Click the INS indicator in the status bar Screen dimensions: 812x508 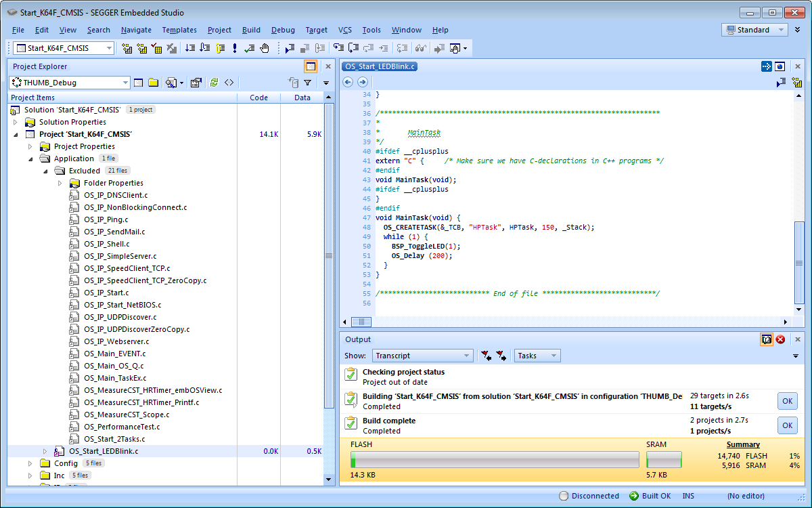tap(688, 496)
